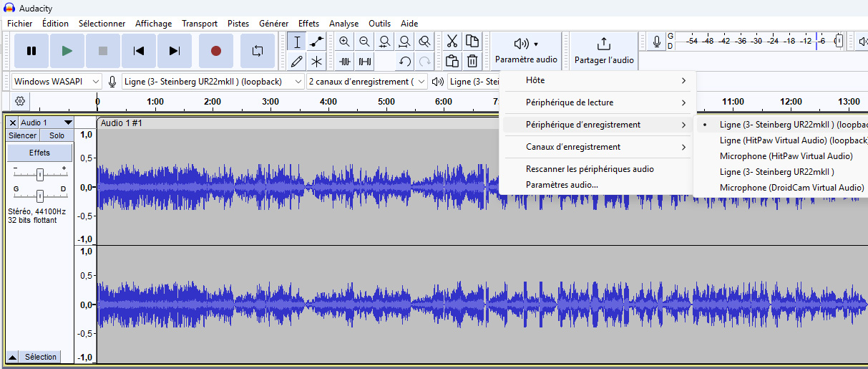The width and height of the screenshot is (868, 369).
Task: Select the Envelope tool
Action: [316, 42]
